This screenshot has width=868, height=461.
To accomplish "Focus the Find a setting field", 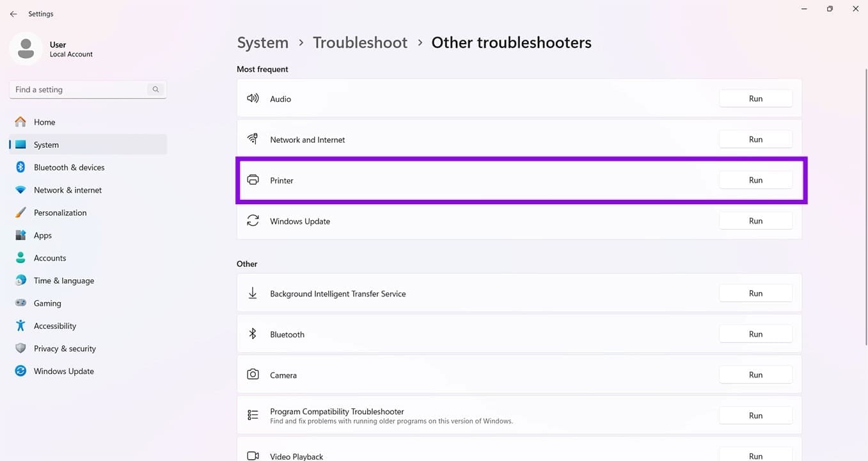I will coord(88,90).
